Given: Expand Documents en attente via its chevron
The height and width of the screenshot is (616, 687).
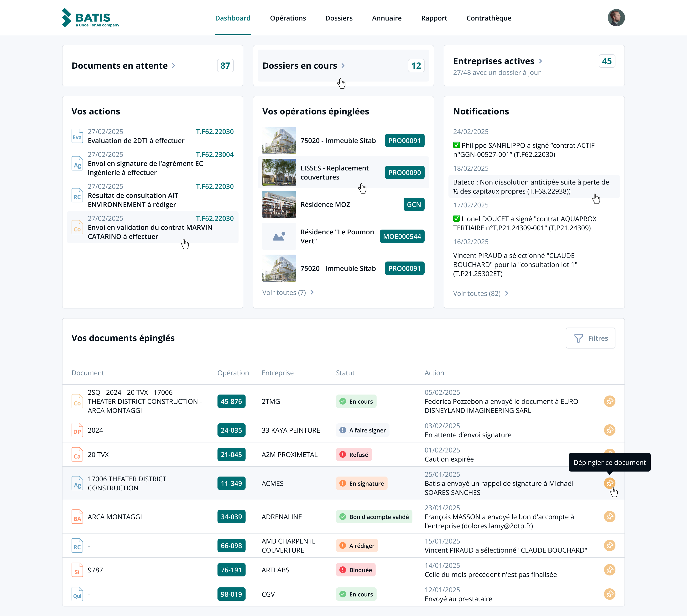Looking at the screenshot, I should point(174,66).
